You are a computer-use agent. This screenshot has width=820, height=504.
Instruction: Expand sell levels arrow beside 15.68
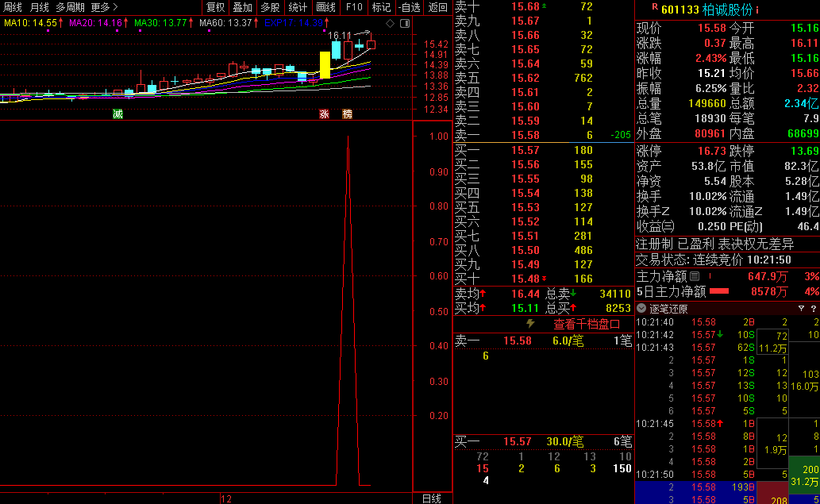(x=544, y=6)
